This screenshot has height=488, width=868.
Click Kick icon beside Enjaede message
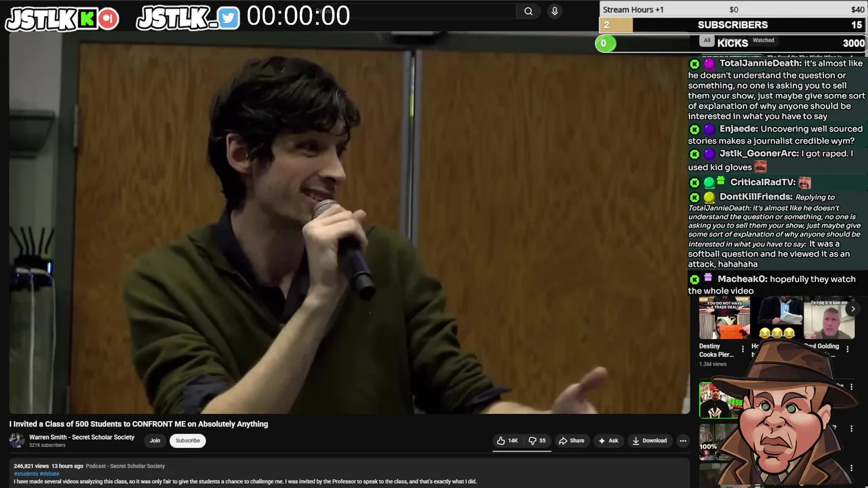pos(694,129)
